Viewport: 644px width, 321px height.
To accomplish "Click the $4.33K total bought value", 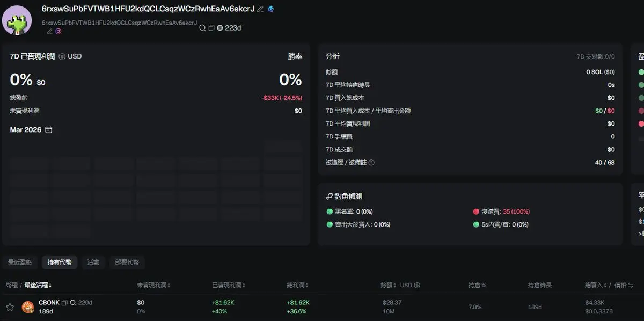I will click(595, 303).
